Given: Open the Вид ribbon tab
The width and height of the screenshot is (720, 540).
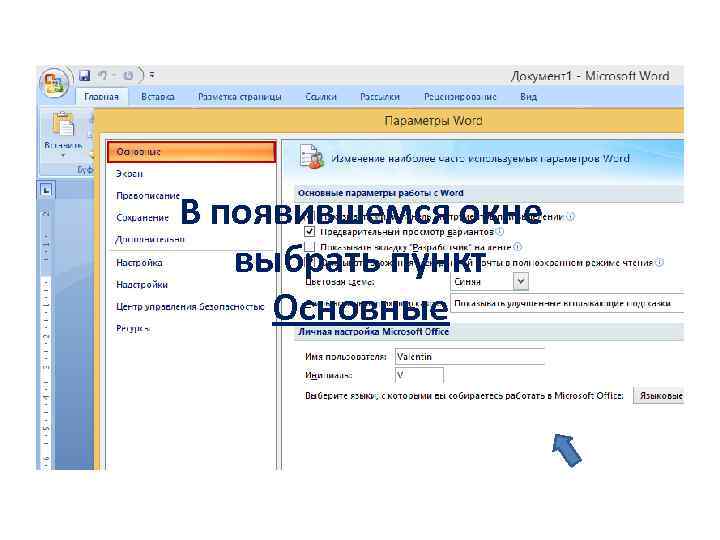Looking at the screenshot, I should tap(529, 97).
